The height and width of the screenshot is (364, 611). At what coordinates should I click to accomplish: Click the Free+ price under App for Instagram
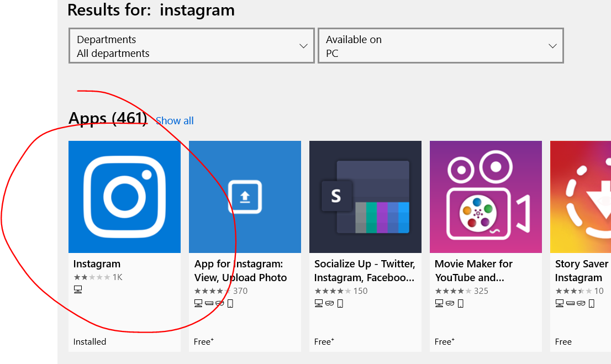tap(203, 342)
